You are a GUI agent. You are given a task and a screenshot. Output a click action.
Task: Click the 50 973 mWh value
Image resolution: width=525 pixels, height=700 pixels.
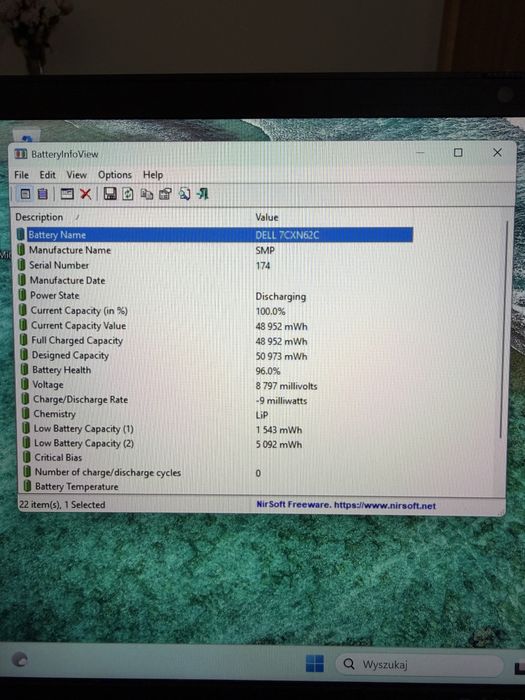click(x=281, y=357)
